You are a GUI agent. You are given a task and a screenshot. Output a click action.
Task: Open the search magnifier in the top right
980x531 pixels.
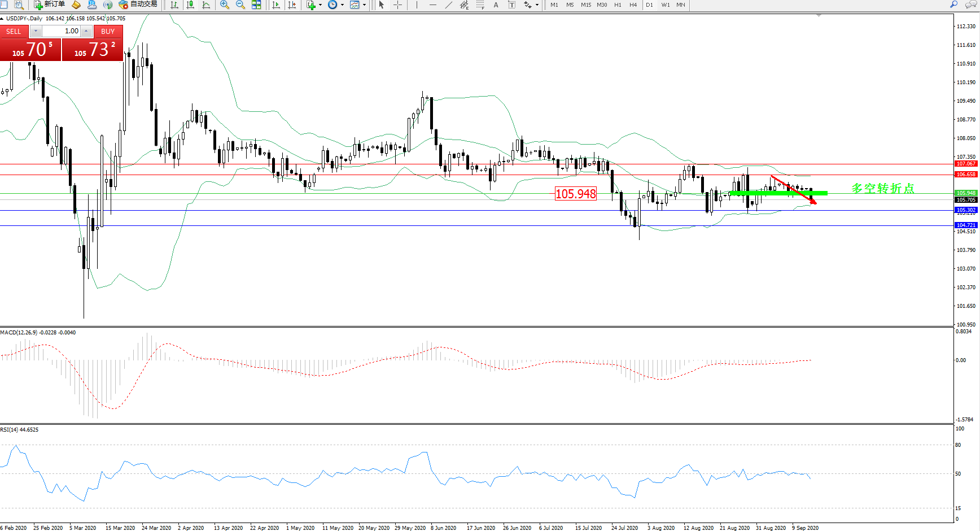(953, 5)
